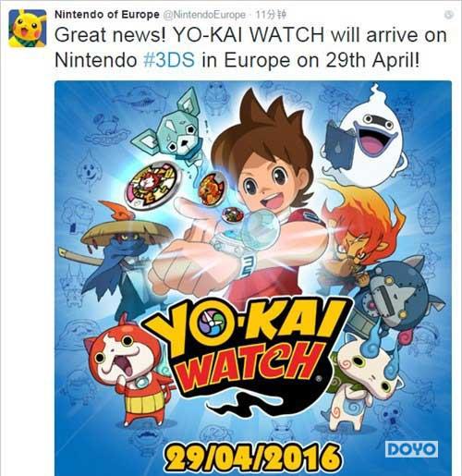
Task: Follow the #3DS hashtag link
Action: click(169, 60)
